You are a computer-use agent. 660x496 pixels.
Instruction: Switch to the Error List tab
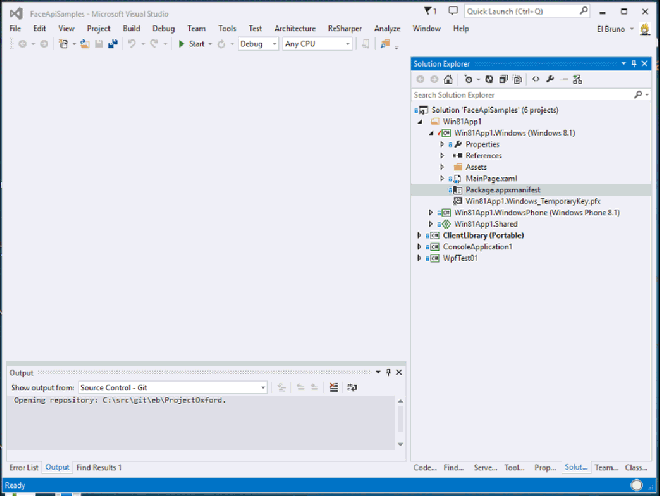click(x=24, y=467)
